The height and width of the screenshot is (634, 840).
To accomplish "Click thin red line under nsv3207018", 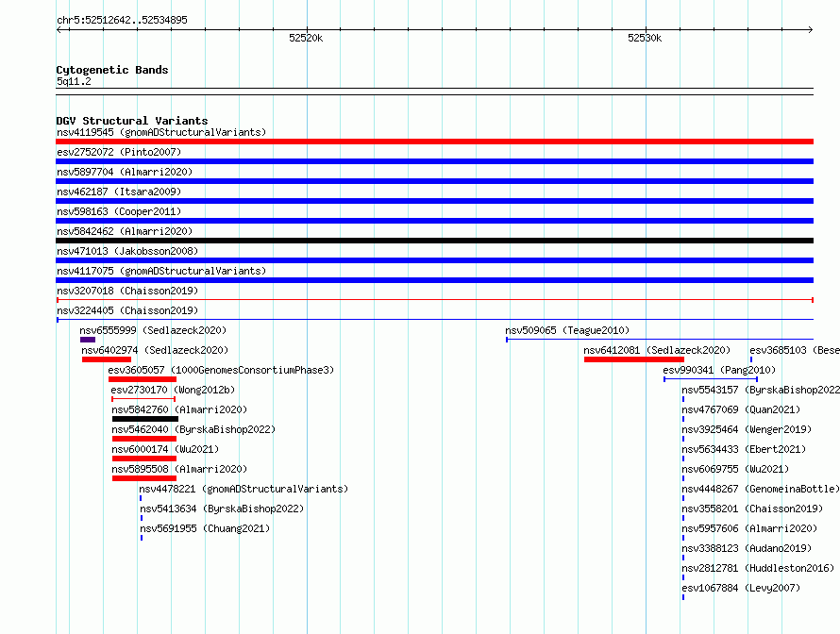I will [434, 300].
